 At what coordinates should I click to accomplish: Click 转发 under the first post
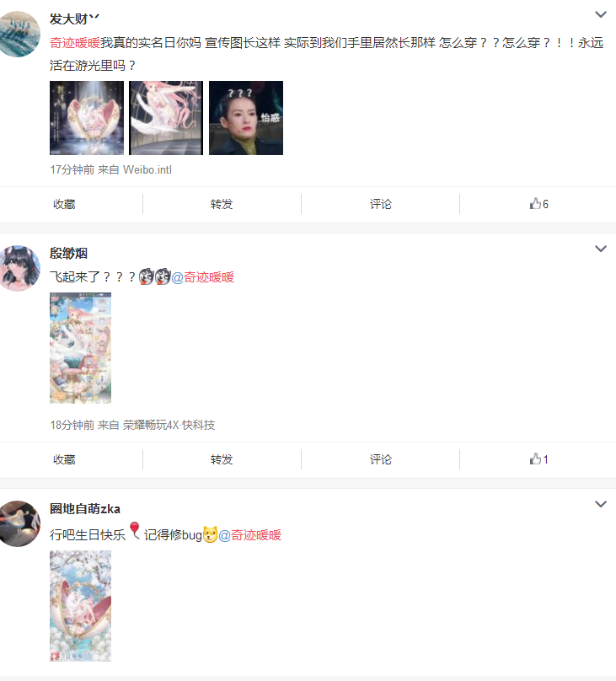click(x=222, y=204)
